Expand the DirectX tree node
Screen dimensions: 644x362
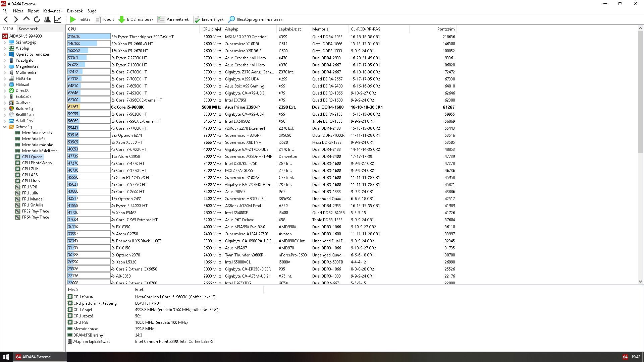pos(5,90)
